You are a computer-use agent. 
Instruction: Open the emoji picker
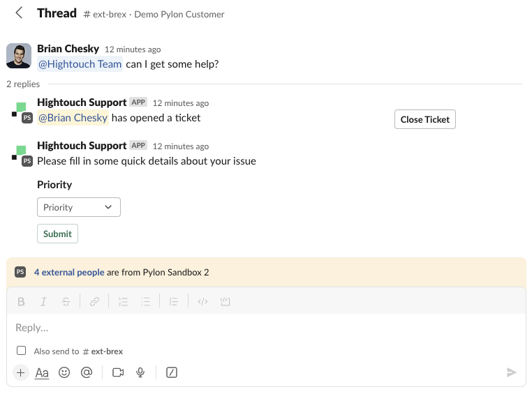point(64,372)
